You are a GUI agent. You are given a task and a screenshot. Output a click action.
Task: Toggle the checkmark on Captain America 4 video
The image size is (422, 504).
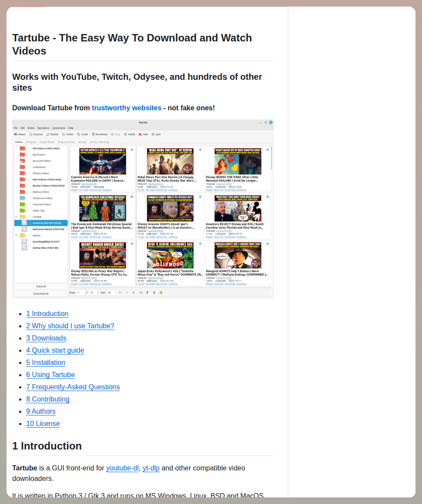pos(132,150)
